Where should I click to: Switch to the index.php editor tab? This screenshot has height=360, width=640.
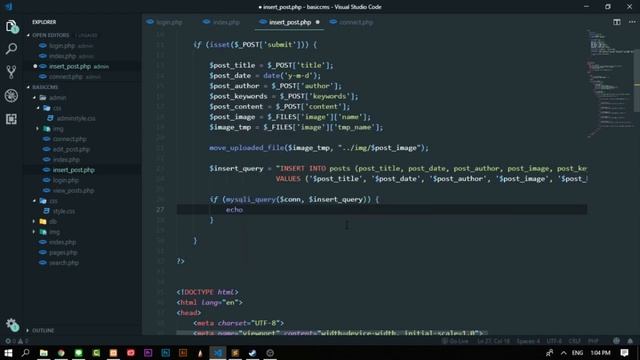click(x=222, y=22)
